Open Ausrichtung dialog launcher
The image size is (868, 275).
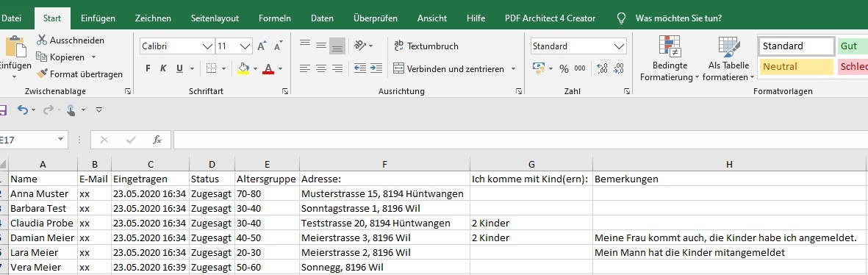point(519,91)
